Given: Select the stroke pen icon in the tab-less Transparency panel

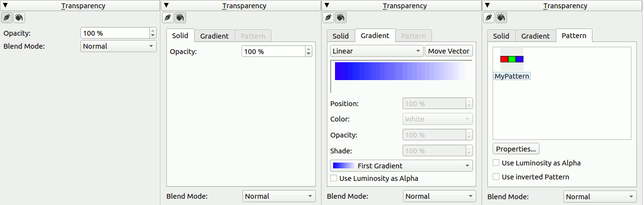Looking at the screenshot, I should coord(7,17).
